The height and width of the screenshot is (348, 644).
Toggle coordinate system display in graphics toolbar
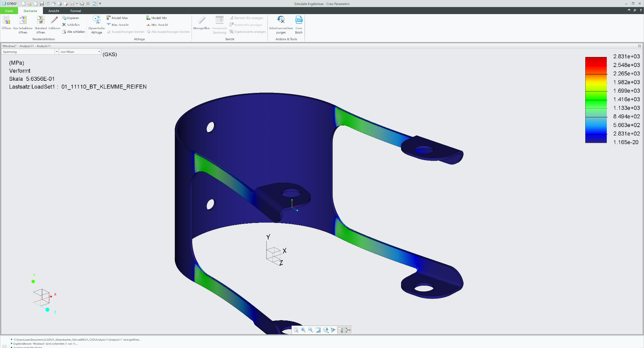[x=348, y=330]
